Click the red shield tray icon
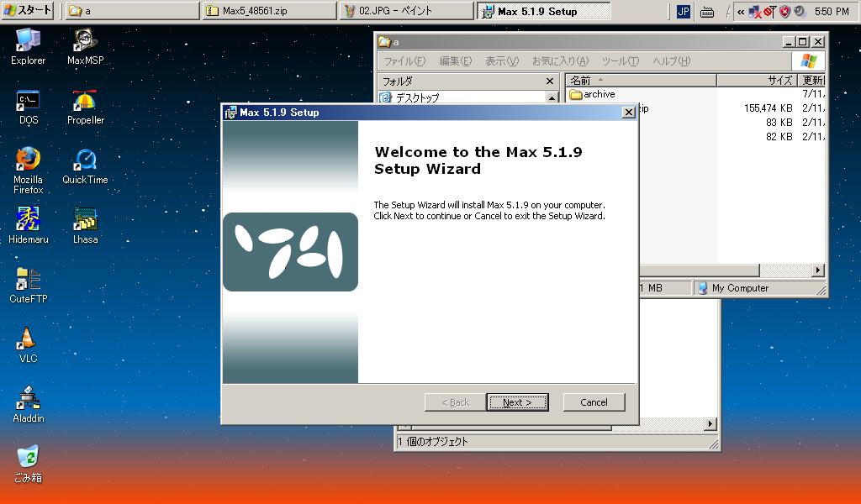Image resolution: width=861 pixels, height=504 pixels. click(784, 11)
